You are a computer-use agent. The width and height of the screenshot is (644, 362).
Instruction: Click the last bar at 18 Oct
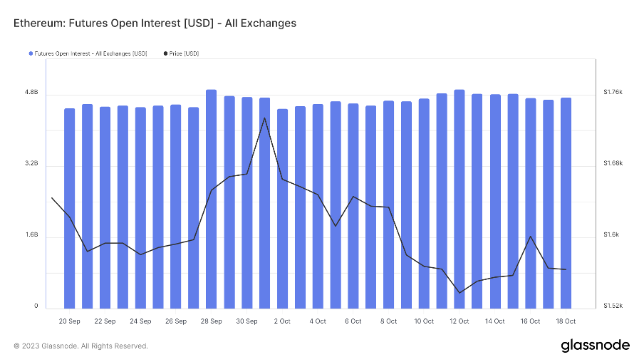566,203
